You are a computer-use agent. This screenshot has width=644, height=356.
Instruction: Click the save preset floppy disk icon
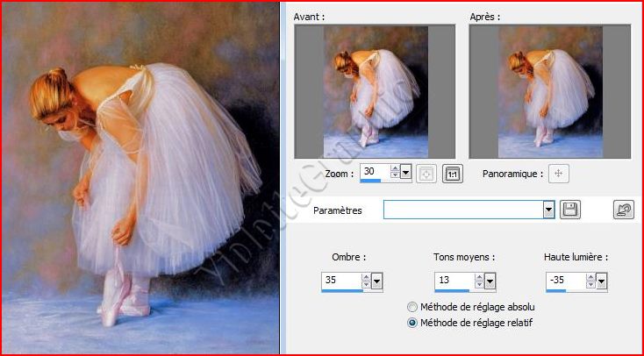569,210
